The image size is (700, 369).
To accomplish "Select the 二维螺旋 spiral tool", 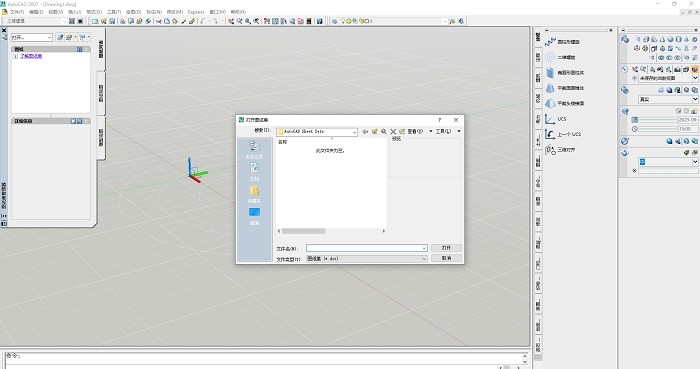I will (x=560, y=57).
